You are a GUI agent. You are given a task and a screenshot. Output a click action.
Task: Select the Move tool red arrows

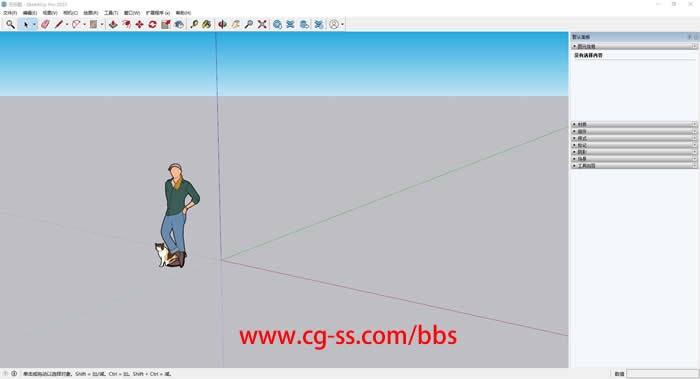(x=139, y=25)
